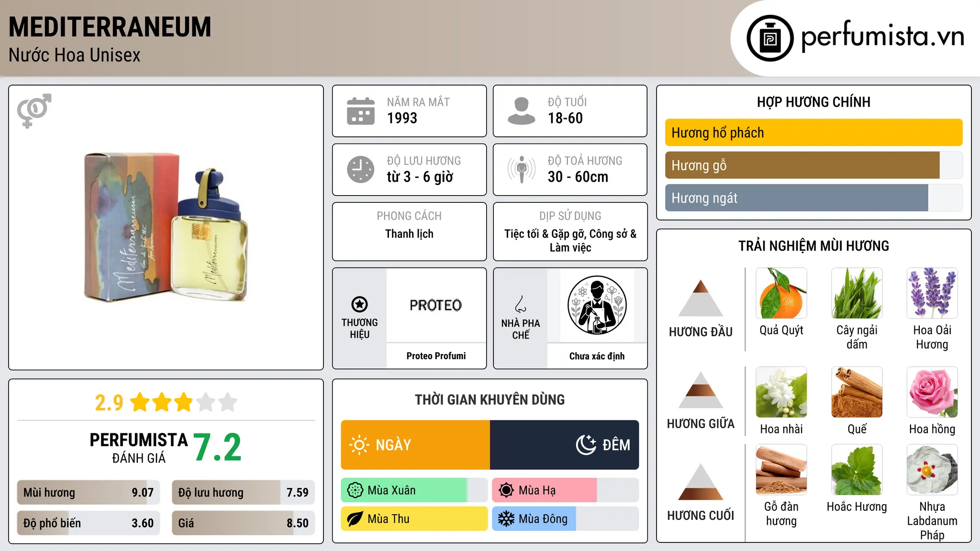Click the unisex gender symbol icon
980x551 pixels.
coord(34,110)
